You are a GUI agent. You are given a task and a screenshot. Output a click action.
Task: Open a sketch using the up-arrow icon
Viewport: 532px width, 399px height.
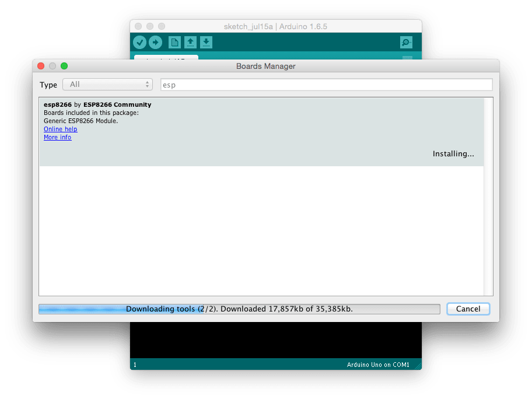(x=190, y=43)
